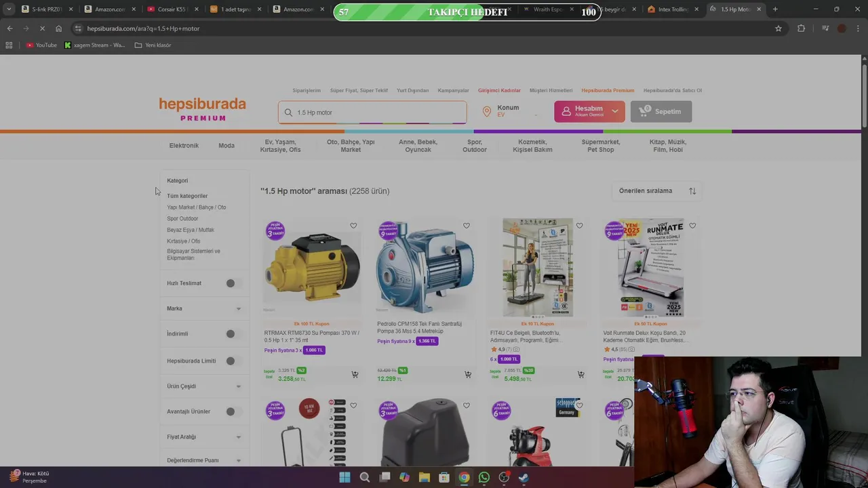The height and width of the screenshot is (488, 868).
Task: Click the browser stop loading icon
Action: click(x=42, y=28)
